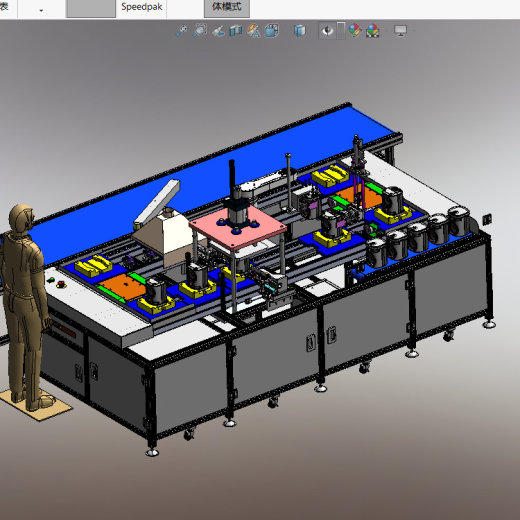Open the narrow dropdown beside the eye icon

pos(341,31)
